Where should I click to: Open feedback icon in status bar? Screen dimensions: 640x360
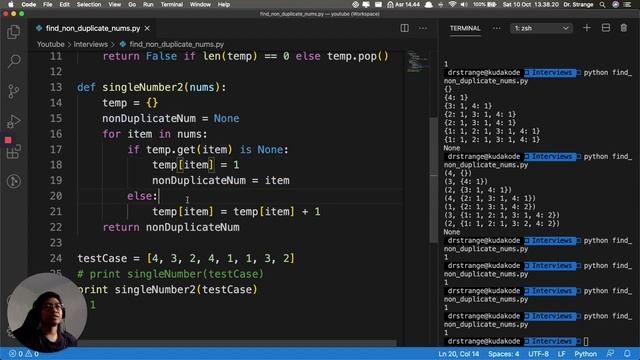coord(611,354)
